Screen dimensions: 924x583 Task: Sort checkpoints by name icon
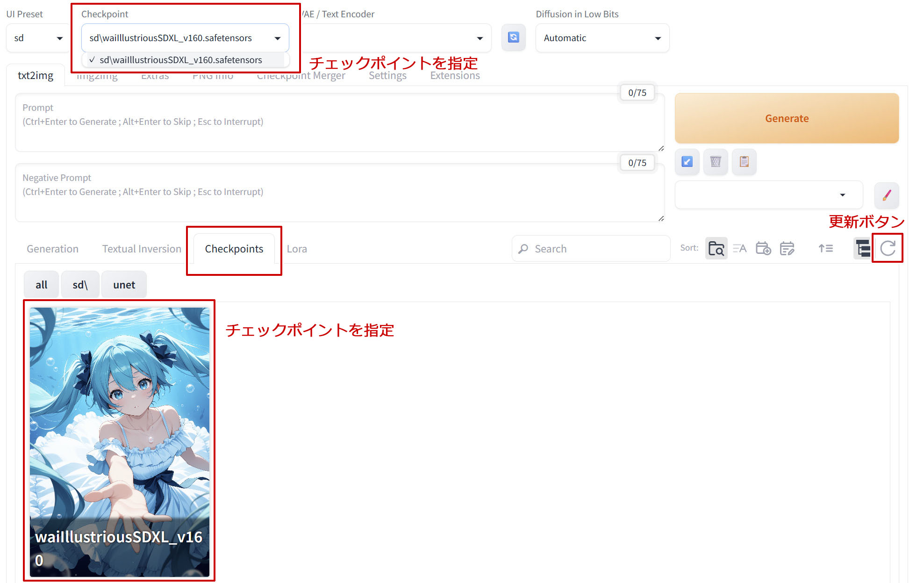coord(739,248)
